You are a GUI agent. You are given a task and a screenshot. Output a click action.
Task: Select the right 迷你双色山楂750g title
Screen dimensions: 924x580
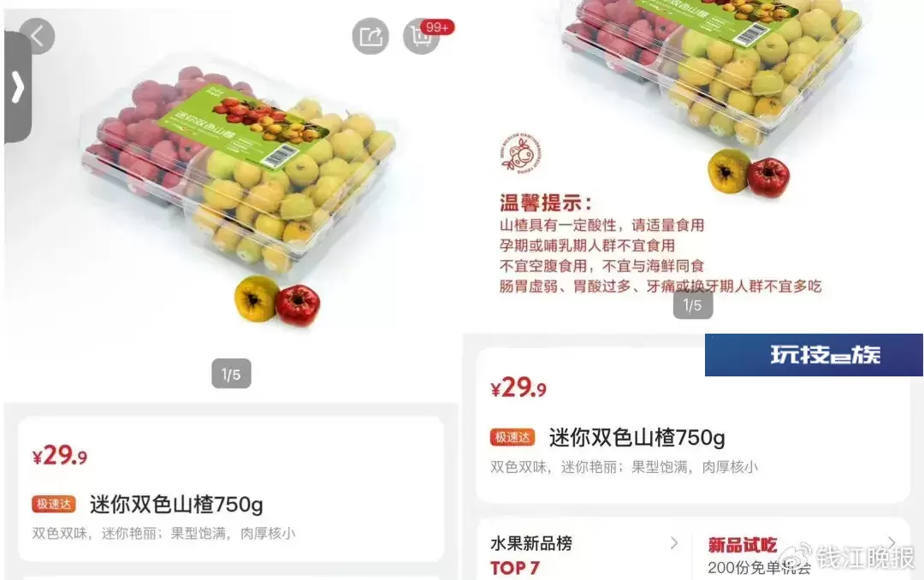637,438
